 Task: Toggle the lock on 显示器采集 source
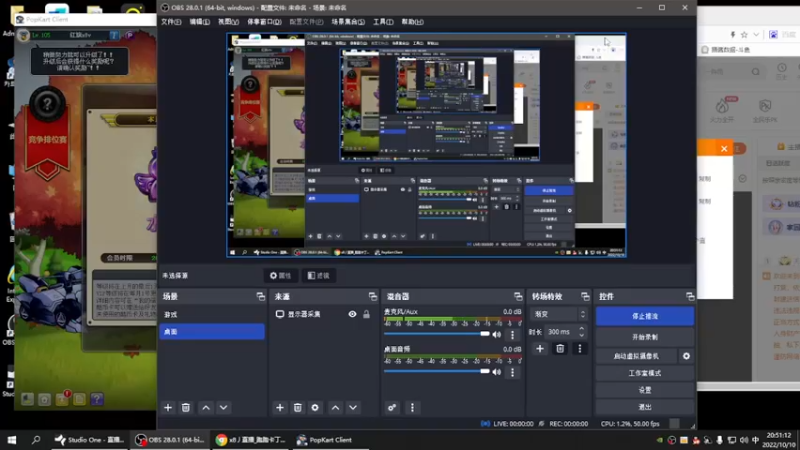click(x=366, y=314)
